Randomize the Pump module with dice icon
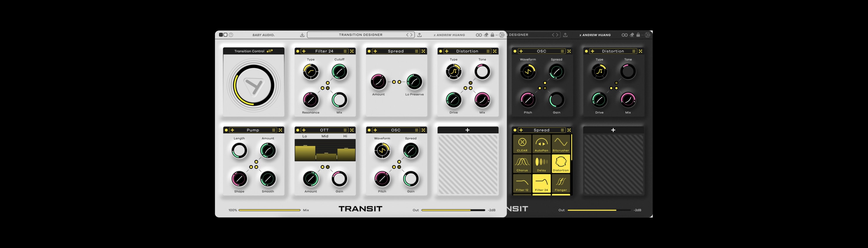868x248 pixels. click(281, 130)
